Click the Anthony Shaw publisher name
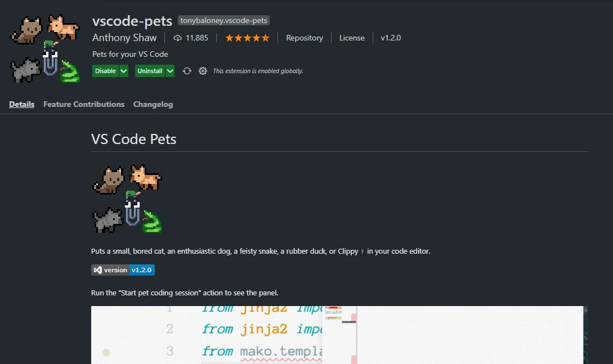613x364 pixels. click(124, 38)
